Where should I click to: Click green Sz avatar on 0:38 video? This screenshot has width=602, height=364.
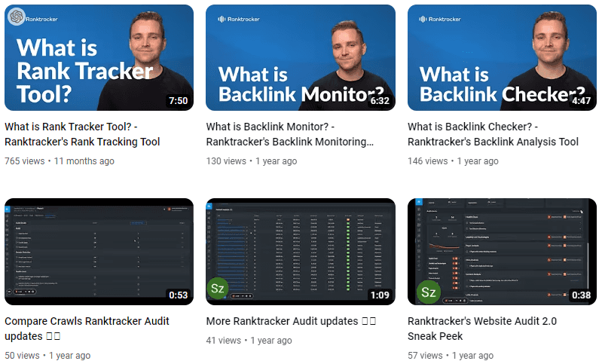[428, 292]
